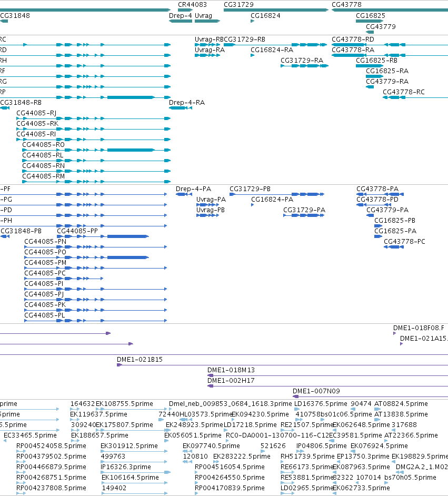Select transcript CG31729-RA label

point(302,61)
